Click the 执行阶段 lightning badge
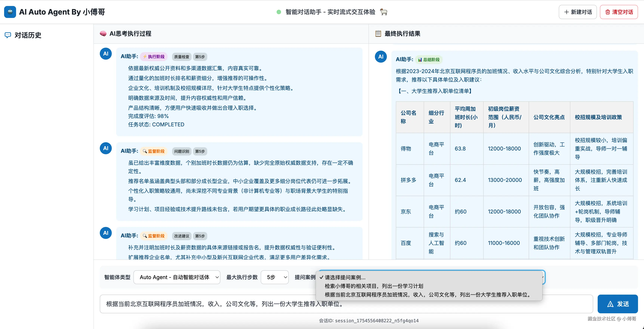Image resolution: width=644 pixels, height=329 pixels. pyautogui.click(x=154, y=57)
